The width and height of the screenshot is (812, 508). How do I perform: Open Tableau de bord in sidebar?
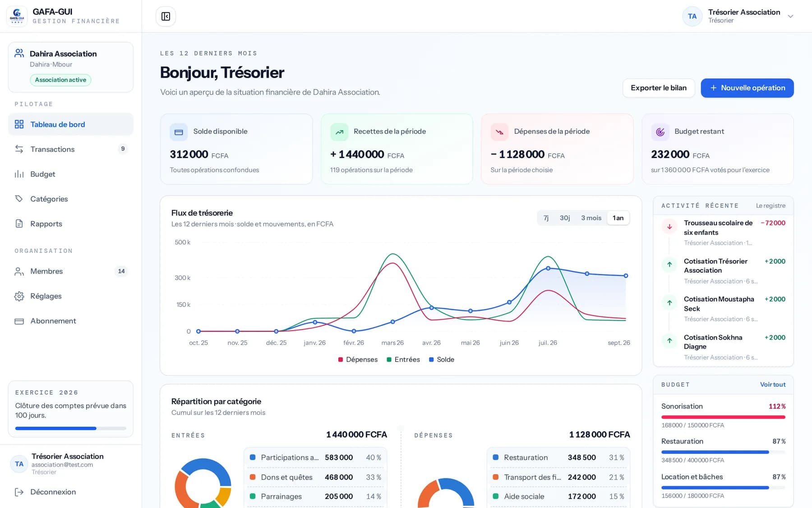pos(71,124)
